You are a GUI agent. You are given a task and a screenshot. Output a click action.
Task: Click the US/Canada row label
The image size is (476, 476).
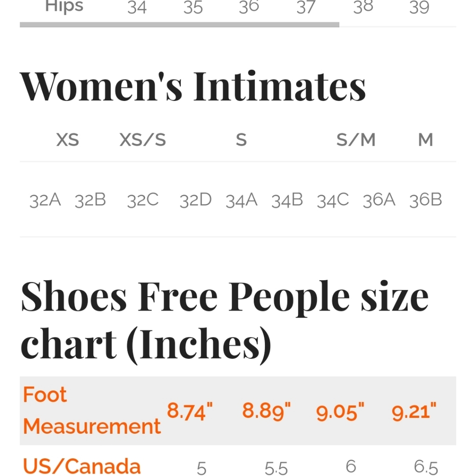[81, 466]
